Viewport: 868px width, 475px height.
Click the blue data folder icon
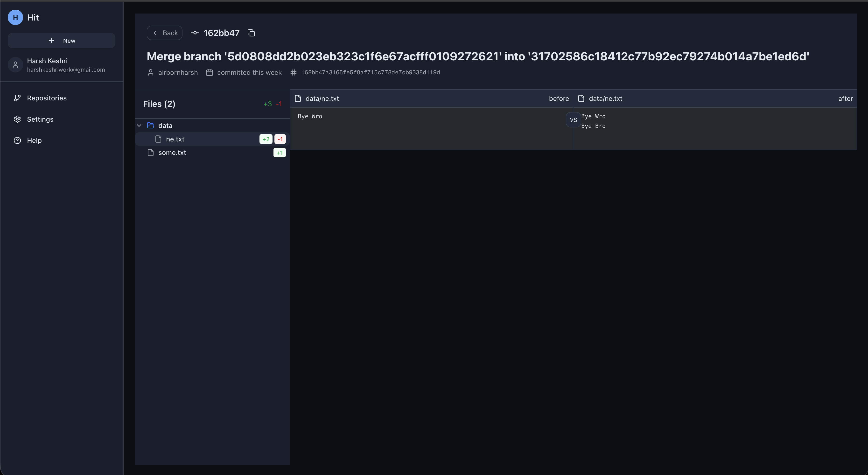[151, 125]
